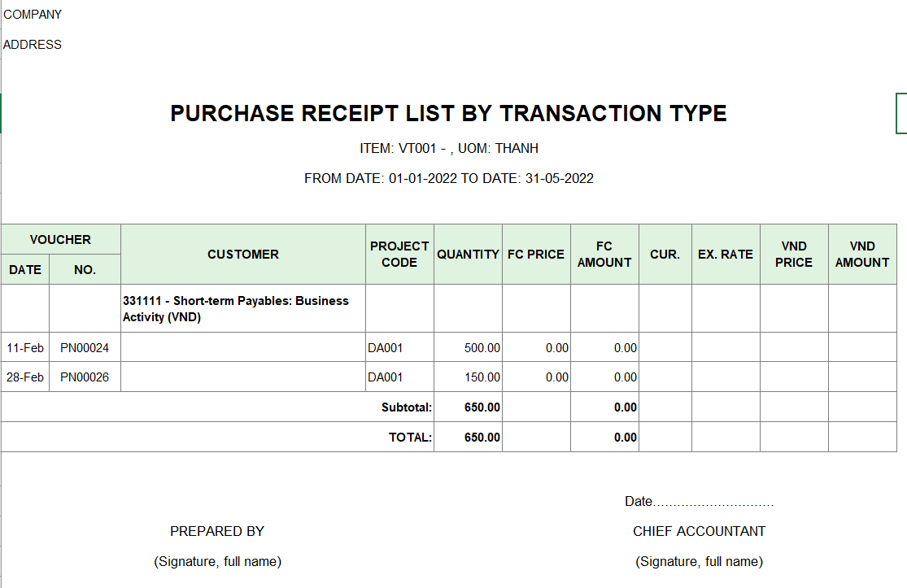The width and height of the screenshot is (907, 588).
Task: Click the COMPANY cell at top
Action: coord(33,15)
